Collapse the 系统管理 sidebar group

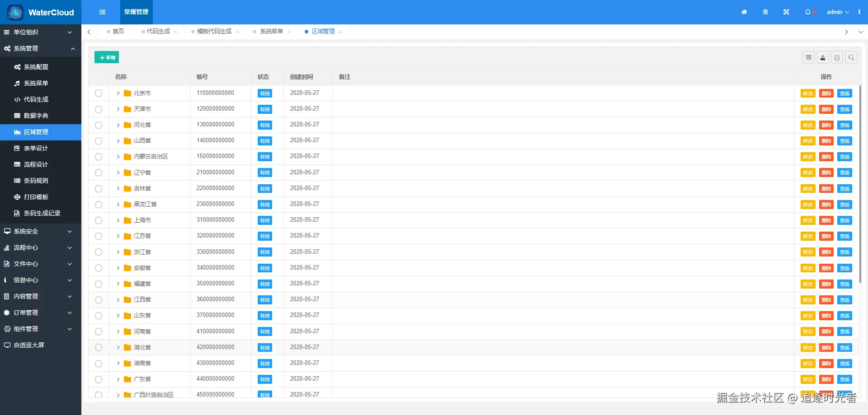(41, 49)
